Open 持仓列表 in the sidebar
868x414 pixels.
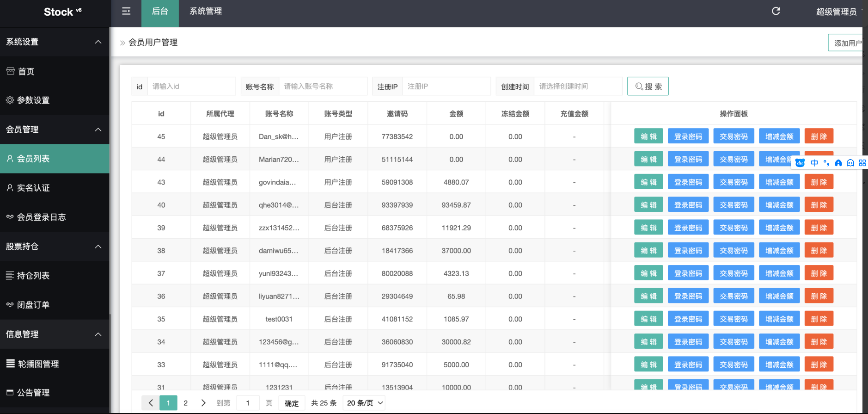coord(55,276)
